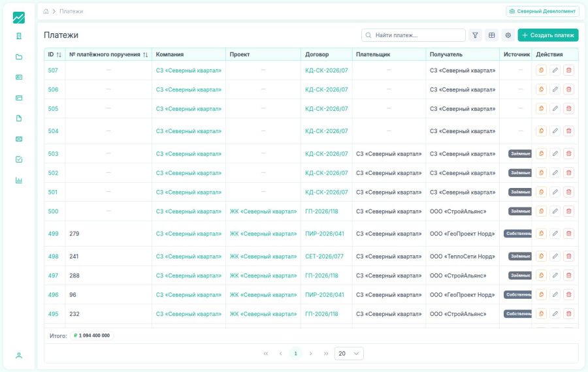The width and height of the screenshot is (588, 372).
Task: Delete payment 498 with trash icon
Action: click(569, 256)
